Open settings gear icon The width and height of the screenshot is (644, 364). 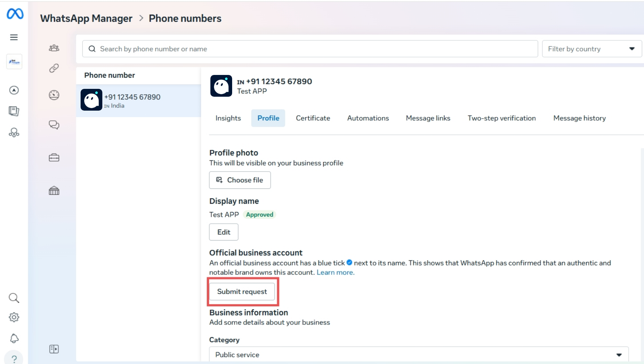pos(14,317)
